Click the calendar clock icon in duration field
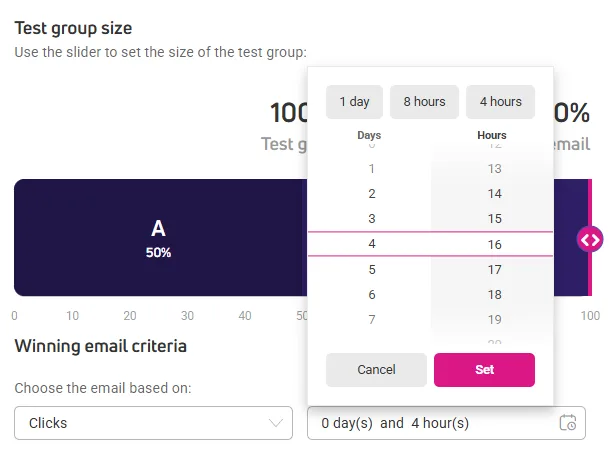This screenshot has height=467, width=616. point(568,423)
